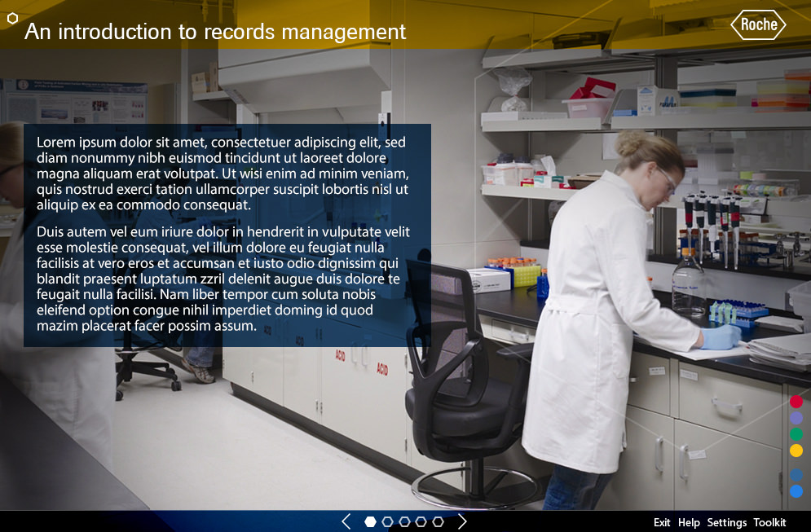The height and width of the screenshot is (532, 811).
Task: Jump to the third hexagon page indicator
Action: pos(404,521)
